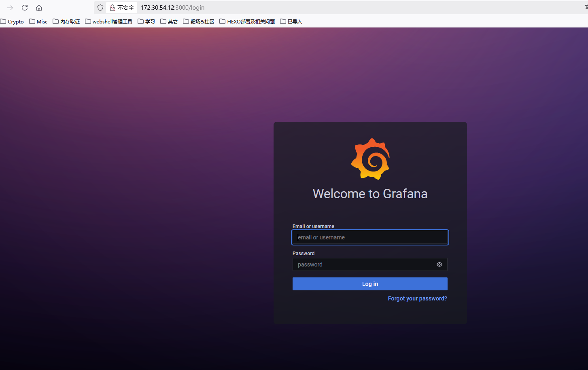588x370 pixels.
Task: Expand the HEXO部署及相关问题 bookmark folder
Action: pyautogui.click(x=247, y=21)
